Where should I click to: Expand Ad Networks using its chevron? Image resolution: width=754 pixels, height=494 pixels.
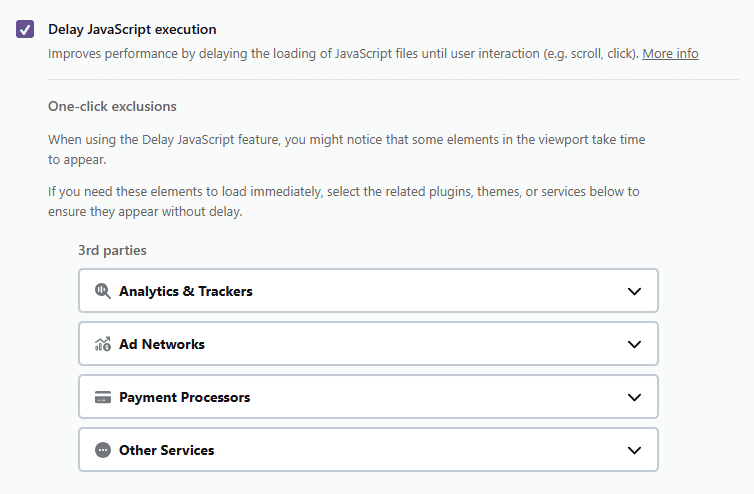click(x=634, y=344)
